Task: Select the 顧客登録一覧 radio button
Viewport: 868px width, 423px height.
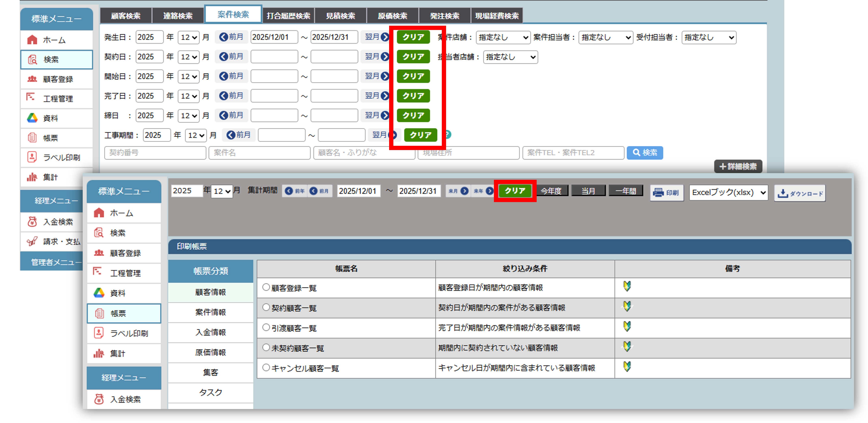Action: [x=266, y=287]
